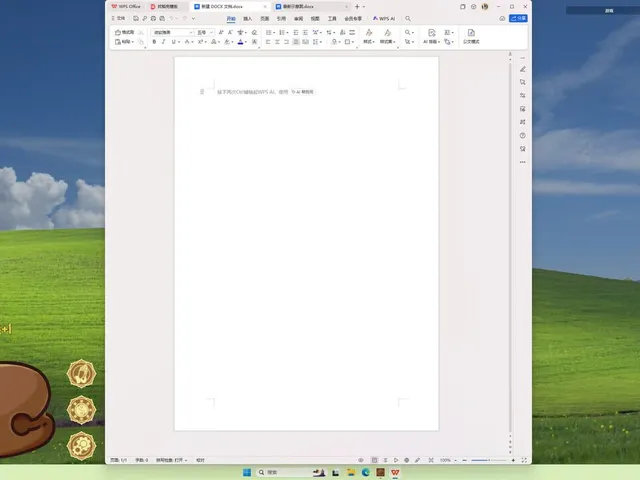Apply the font color swatch
Image resolution: width=640 pixels, height=480 pixels.
click(x=241, y=42)
